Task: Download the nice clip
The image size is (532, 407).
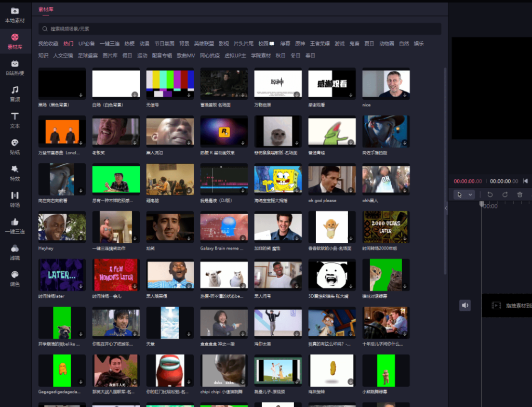Action: tap(405, 95)
